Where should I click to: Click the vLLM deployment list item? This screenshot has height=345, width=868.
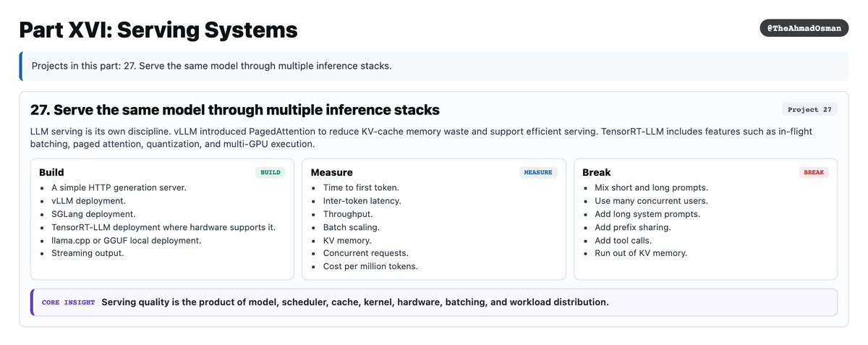(88, 200)
